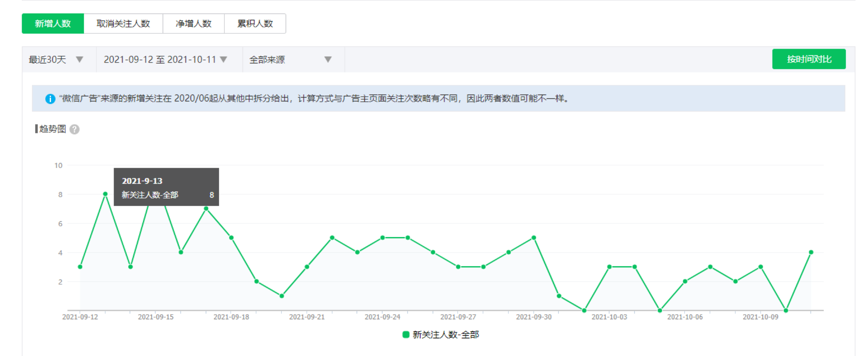Open the 净增人数 tab
Screen dimensions: 868x356
click(194, 24)
